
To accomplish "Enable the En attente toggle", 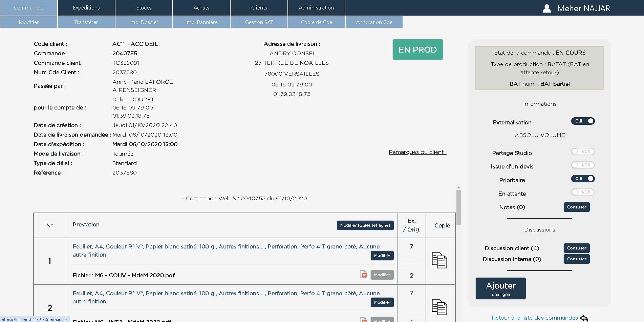I will 583,192.
